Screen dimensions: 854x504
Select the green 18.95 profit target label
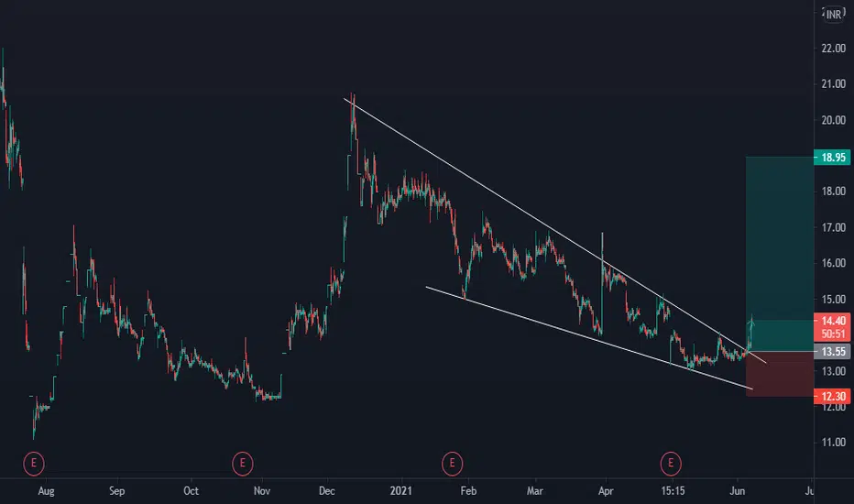[x=832, y=158]
